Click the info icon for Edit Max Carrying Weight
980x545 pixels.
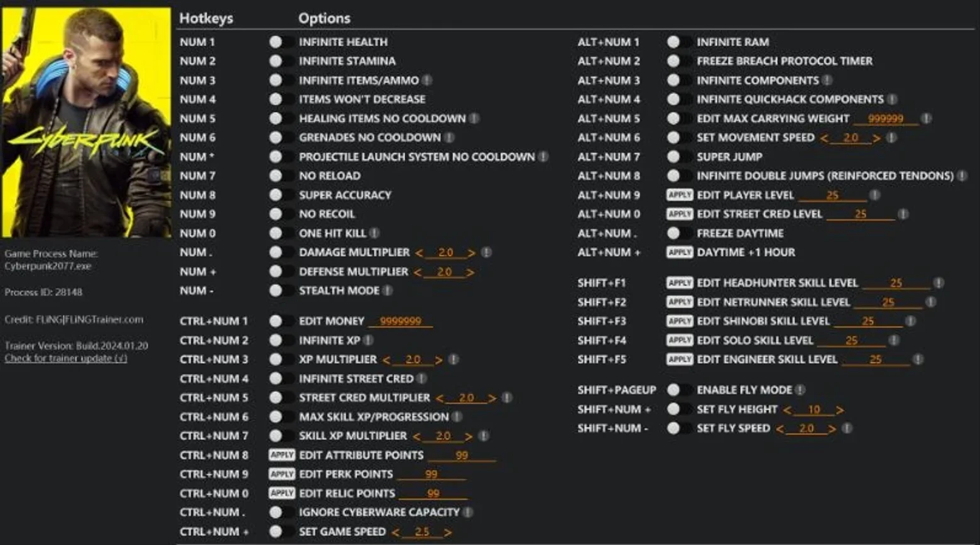(x=926, y=118)
